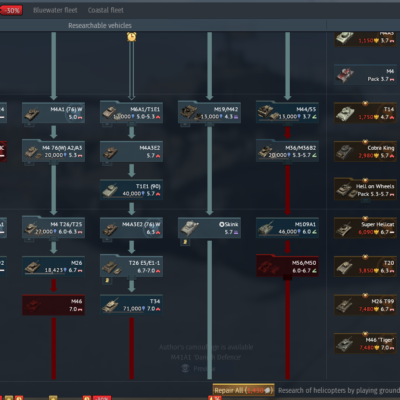Expand the M4 76(W) A2/A3 group
400x400 pixels.
tap(53, 152)
